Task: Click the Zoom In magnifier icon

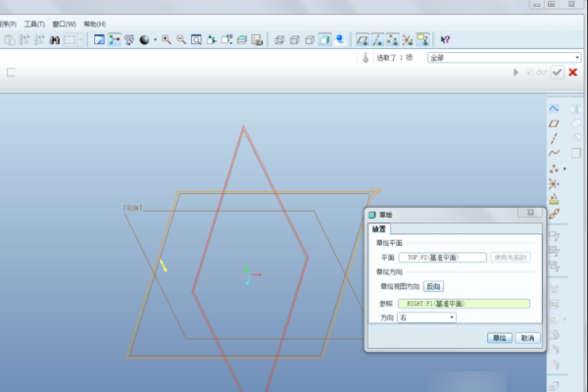Action: [x=167, y=40]
